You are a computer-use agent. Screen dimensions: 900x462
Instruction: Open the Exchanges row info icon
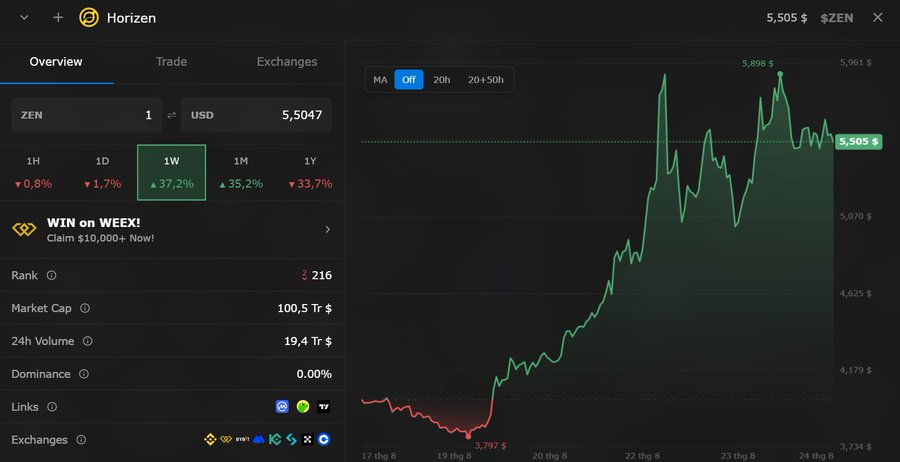[x=81, y=440]
